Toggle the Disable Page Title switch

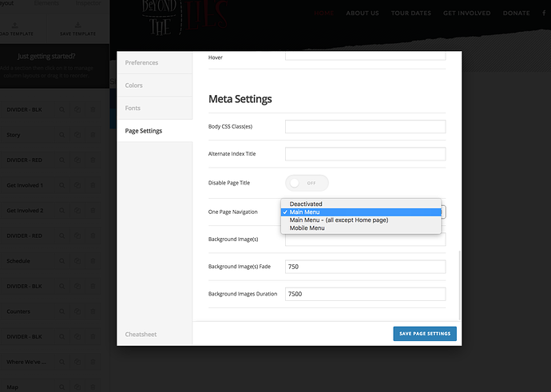point(307,183)
